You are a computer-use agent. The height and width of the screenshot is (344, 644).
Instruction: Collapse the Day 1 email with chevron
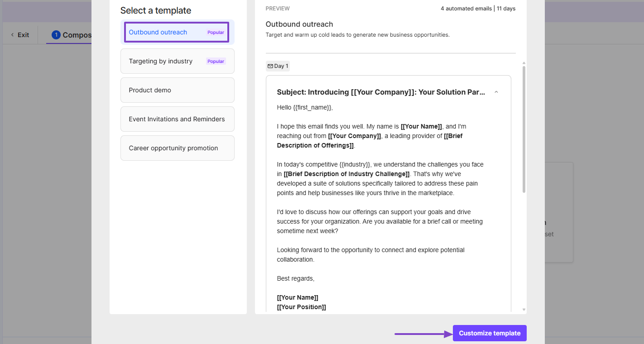pos(496,92)
